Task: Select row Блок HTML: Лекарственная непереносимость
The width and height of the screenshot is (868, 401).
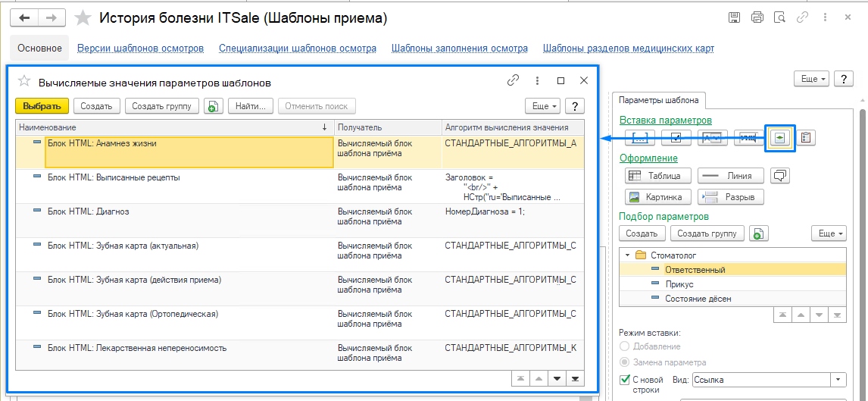Action: pos(299,355)
